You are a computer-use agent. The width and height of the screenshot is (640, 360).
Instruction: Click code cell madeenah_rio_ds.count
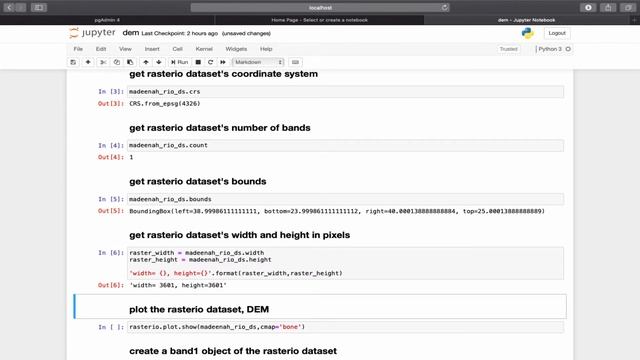pyautogui.click(x=345, y=145)
